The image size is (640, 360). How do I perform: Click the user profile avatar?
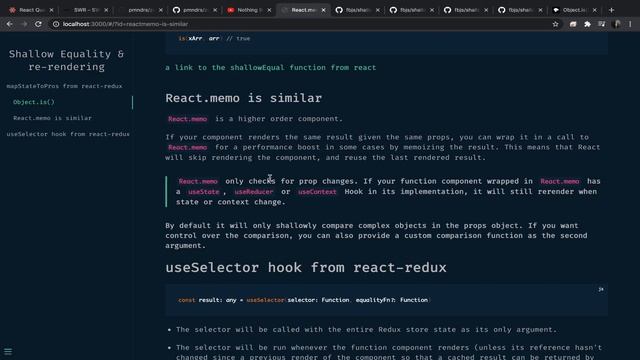click(x=617, y=24)
